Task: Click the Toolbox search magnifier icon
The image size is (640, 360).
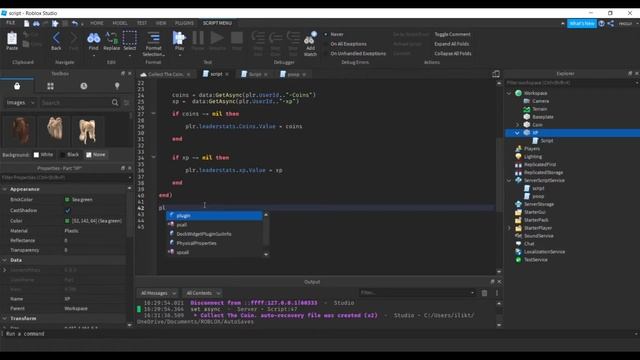Action: 115,103
